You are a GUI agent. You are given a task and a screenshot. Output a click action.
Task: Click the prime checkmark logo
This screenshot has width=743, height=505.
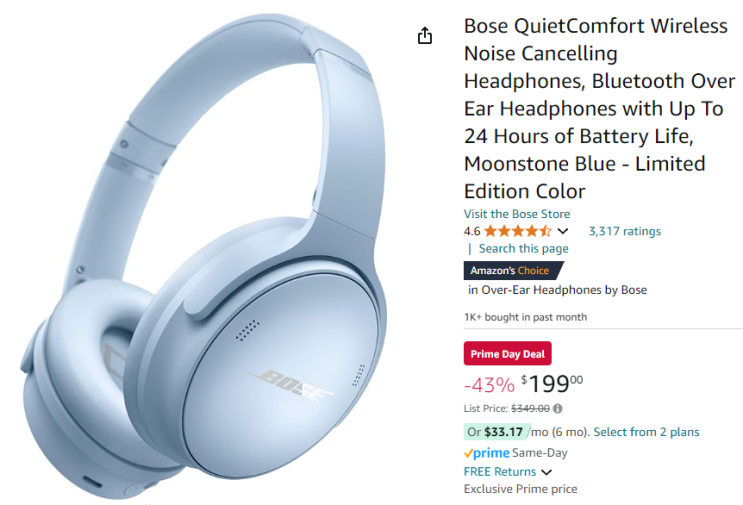point(487,453)
